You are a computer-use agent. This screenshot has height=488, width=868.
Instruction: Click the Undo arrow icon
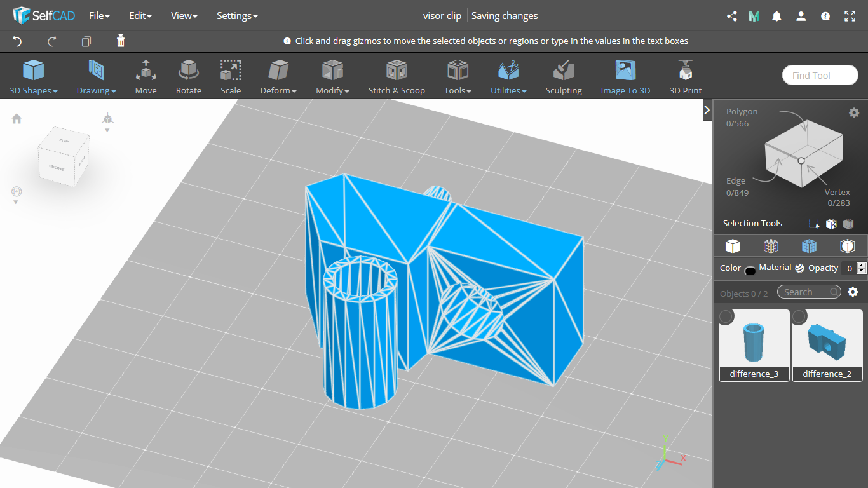pos(17,41)
